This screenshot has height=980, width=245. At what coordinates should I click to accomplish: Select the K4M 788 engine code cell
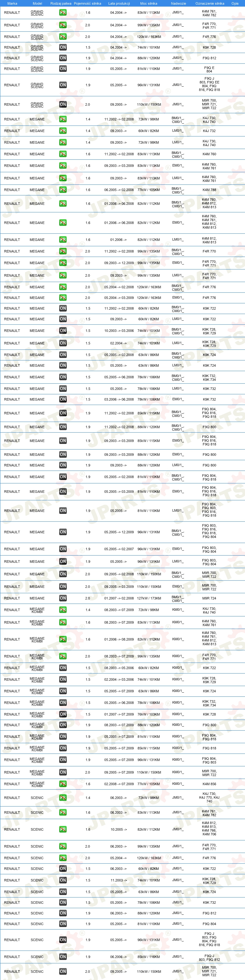coord(209,189)
